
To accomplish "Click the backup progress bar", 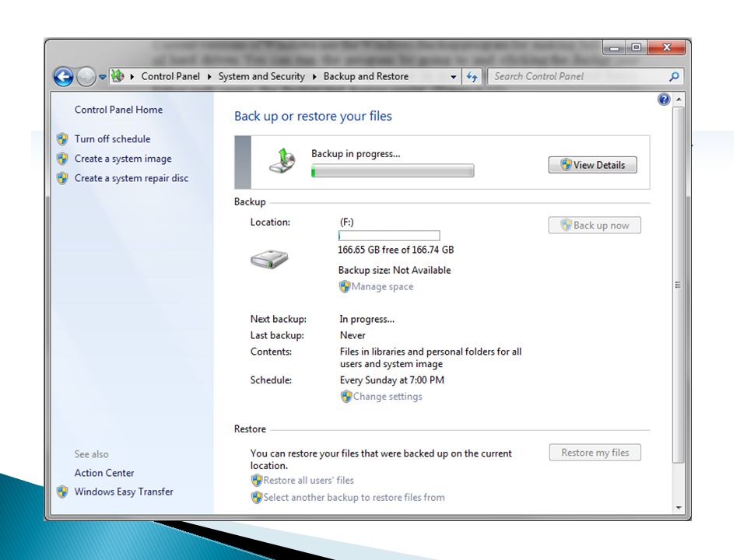I will pyautogui.click(x=392, y=170).
